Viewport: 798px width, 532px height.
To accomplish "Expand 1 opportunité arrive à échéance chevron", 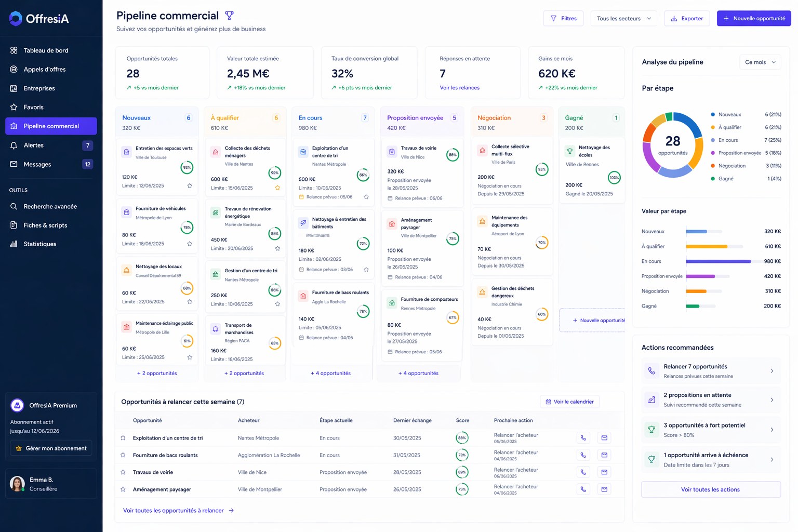I will (772, 459).
